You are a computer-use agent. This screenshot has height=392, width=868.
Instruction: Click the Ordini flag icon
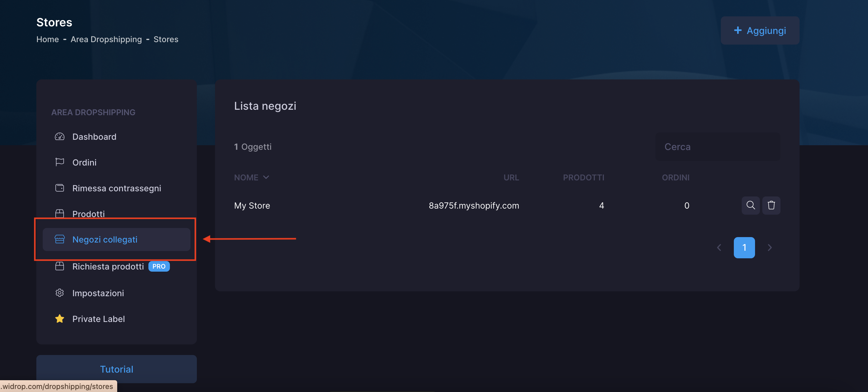click(60, 162)
